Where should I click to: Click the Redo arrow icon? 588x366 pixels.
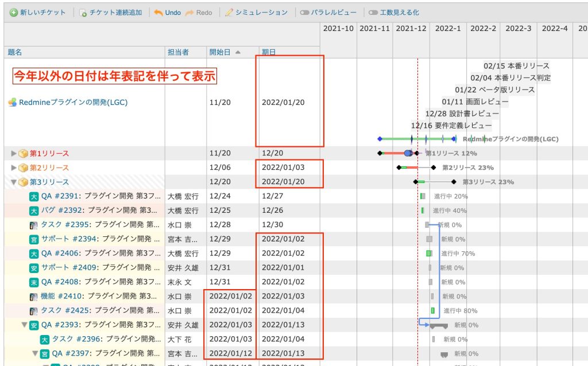click(x=189, y=13)
